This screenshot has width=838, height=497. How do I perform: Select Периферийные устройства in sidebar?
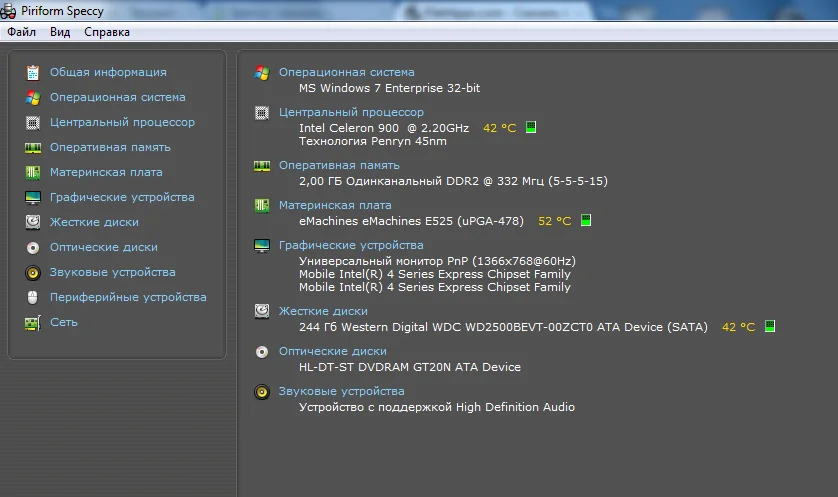(x=128, y=297)
